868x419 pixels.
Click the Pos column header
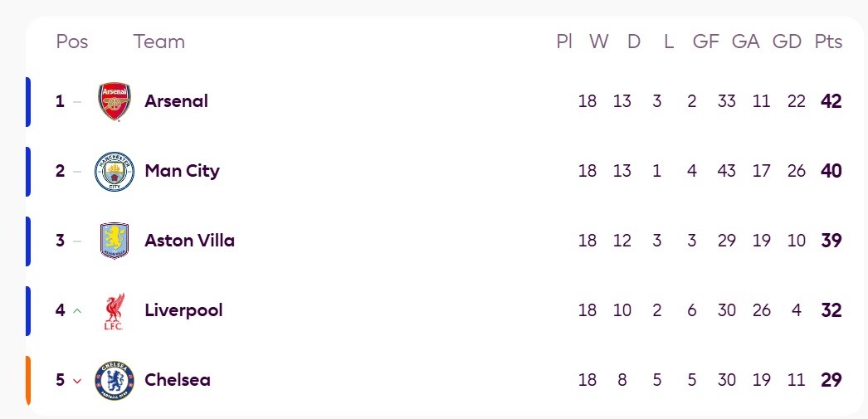[x=72, y=41]
